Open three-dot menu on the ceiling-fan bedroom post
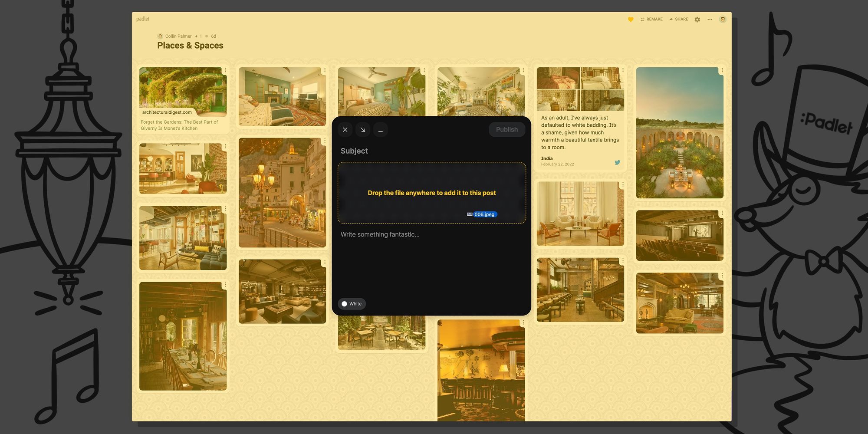This screenshot has width=868, height=434. pyautogui.click(x=424, y=70)
